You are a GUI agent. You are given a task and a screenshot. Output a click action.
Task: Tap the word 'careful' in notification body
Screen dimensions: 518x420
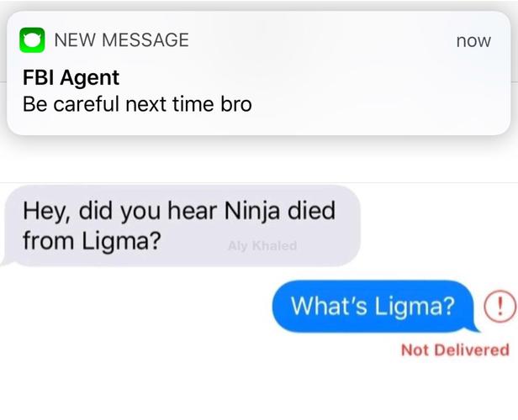[86, 104]
